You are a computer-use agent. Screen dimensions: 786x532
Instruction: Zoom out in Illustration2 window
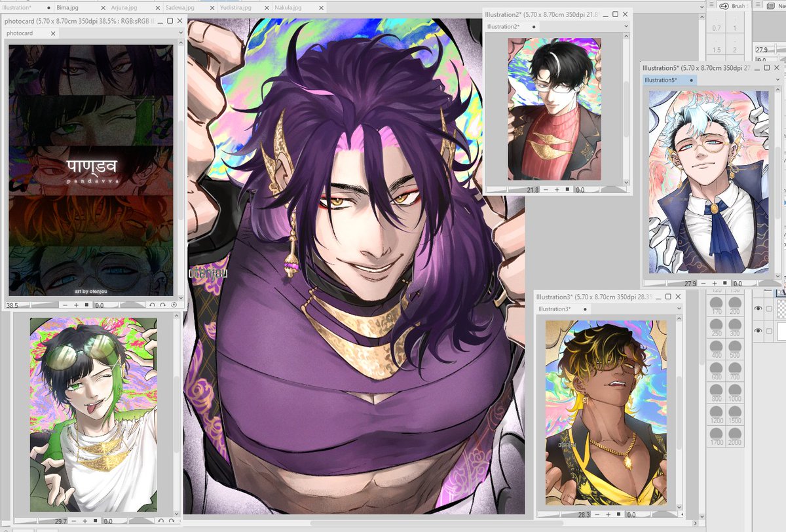546,190
